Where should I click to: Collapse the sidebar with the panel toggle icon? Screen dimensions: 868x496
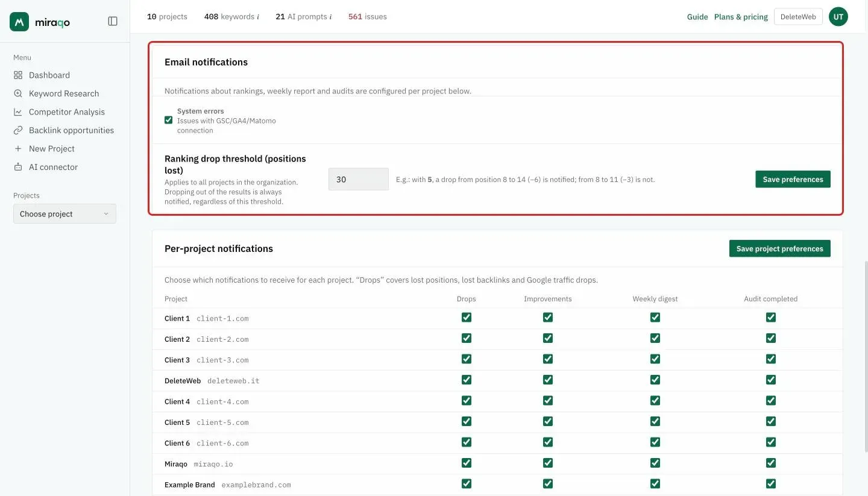113,21
